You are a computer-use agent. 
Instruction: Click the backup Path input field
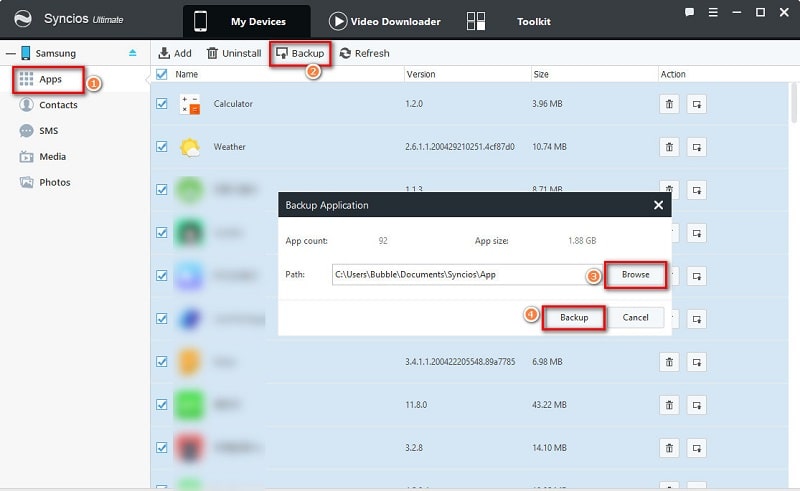coord(467,275)
